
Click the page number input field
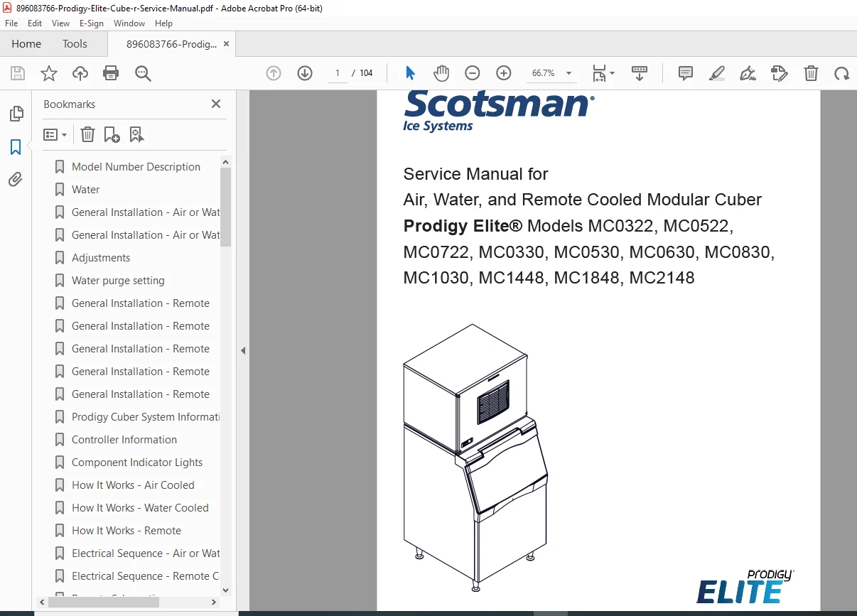click(337, 73)
